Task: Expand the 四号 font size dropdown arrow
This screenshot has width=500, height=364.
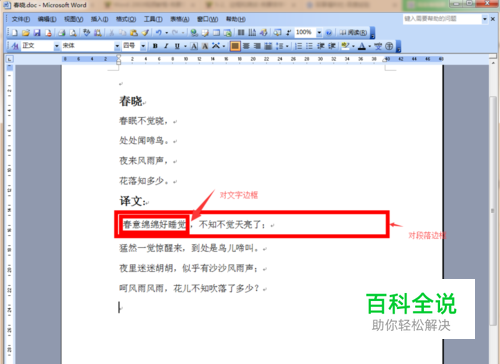Action: click(143, 46)
